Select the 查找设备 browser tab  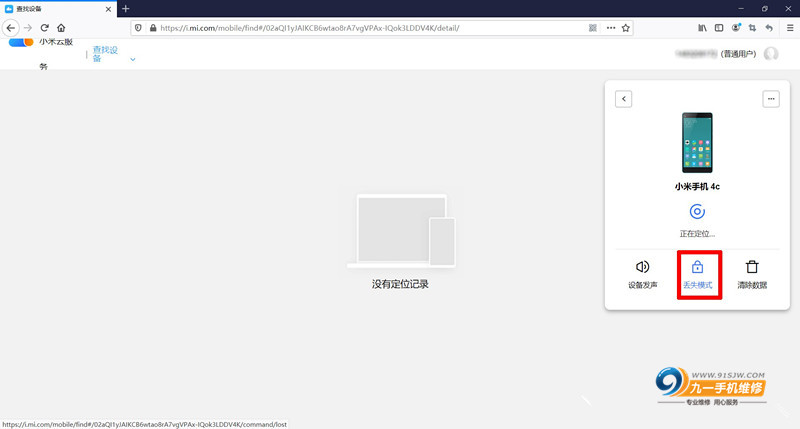coord(58,9)
